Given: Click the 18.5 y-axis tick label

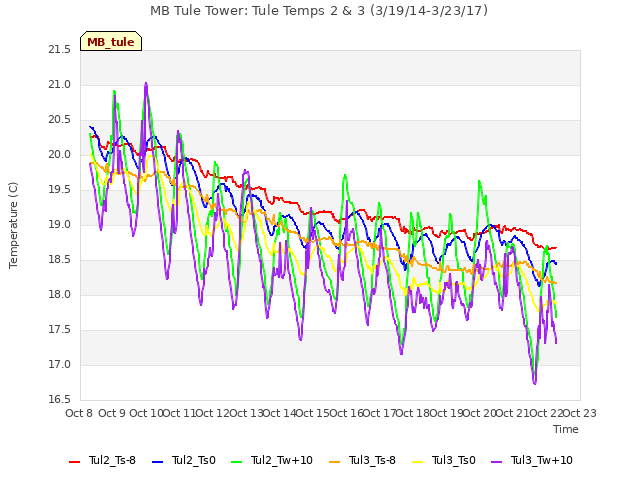Looking at the screenshot, I should (60, 260).
